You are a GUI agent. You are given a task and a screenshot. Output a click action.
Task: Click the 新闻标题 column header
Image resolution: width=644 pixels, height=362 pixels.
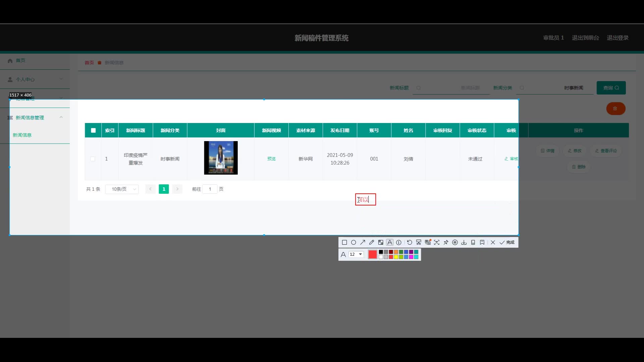tap(136, 130)
